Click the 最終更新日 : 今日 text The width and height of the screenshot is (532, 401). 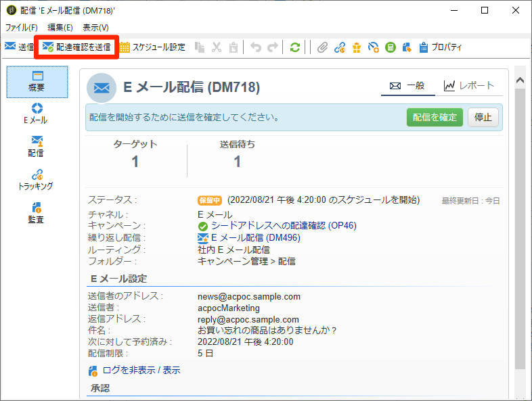point(470,201)
